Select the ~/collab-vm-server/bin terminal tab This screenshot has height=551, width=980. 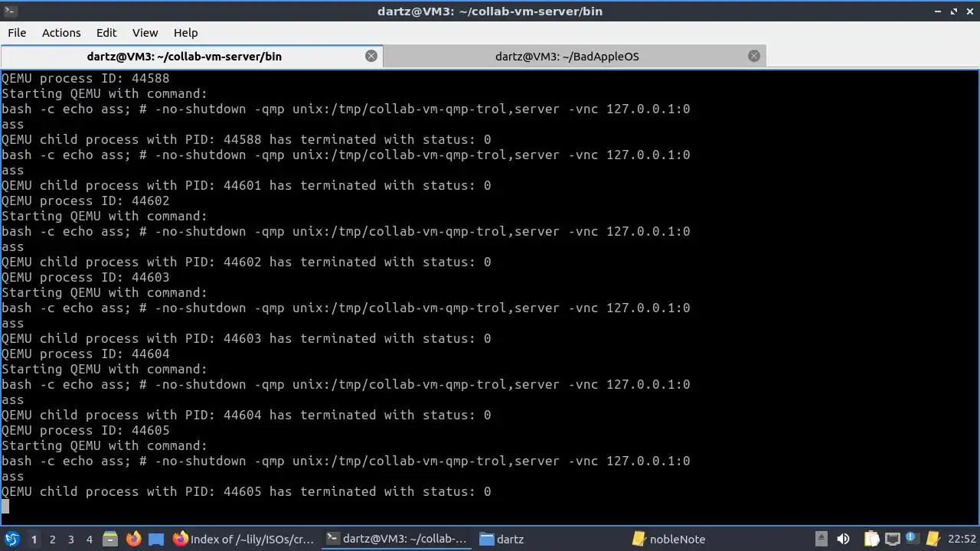191,56
